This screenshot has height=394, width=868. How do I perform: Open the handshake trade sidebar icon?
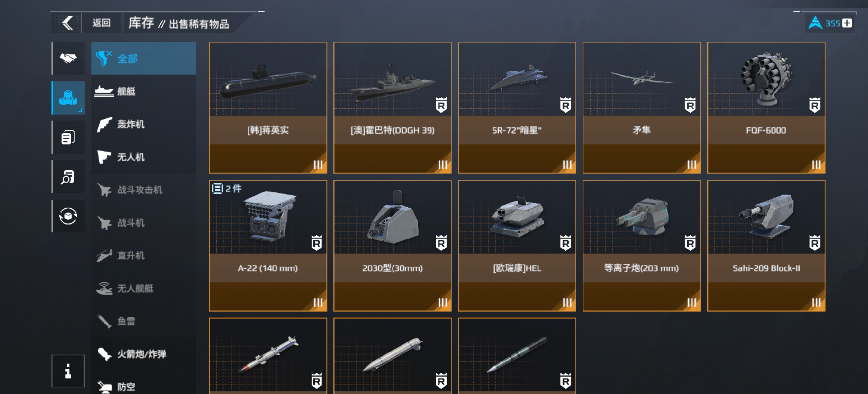coord(68,58)
